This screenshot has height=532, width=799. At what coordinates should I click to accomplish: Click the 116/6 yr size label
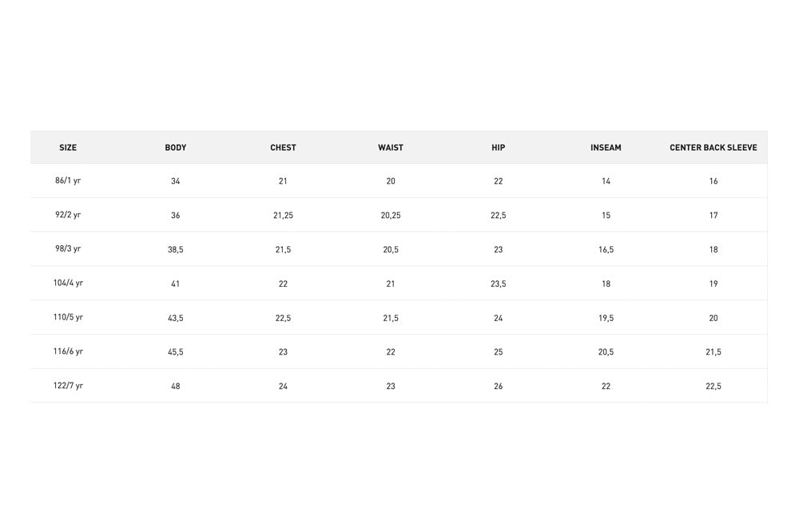68,351
